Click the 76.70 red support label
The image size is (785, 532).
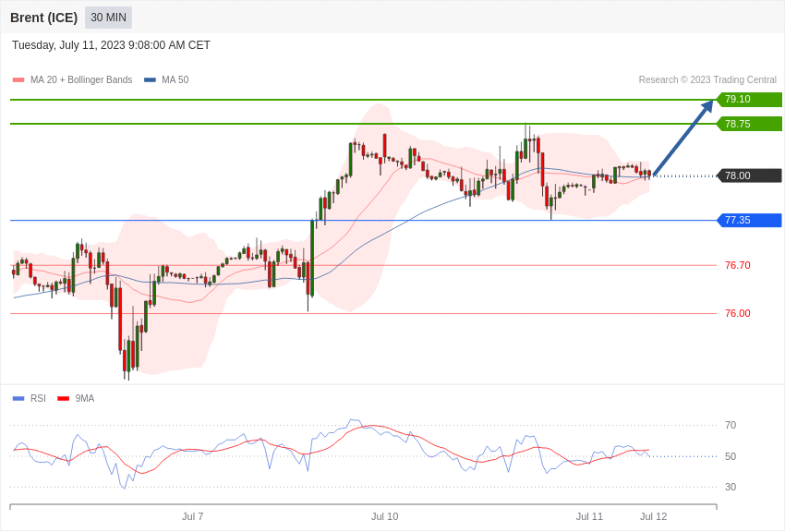point(738,265)
